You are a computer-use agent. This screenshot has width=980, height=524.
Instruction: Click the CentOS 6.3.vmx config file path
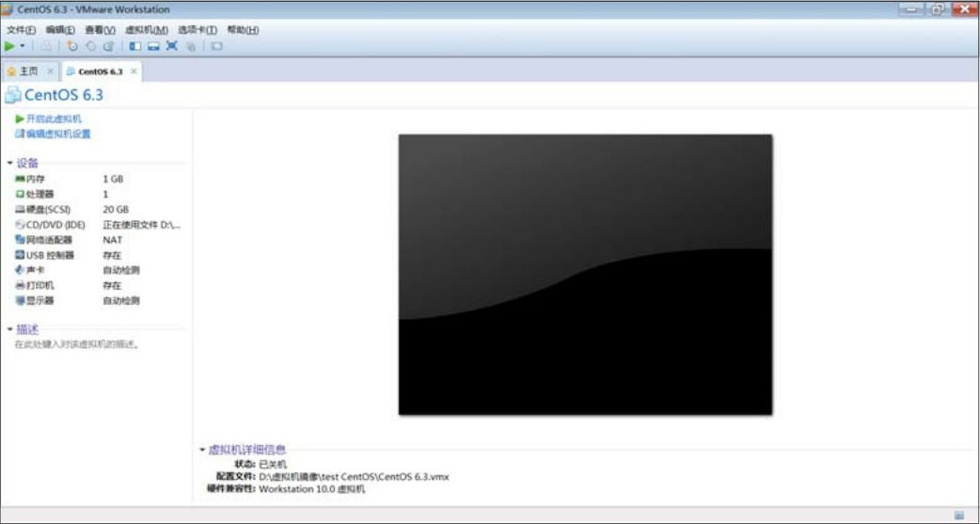point(354,476)
